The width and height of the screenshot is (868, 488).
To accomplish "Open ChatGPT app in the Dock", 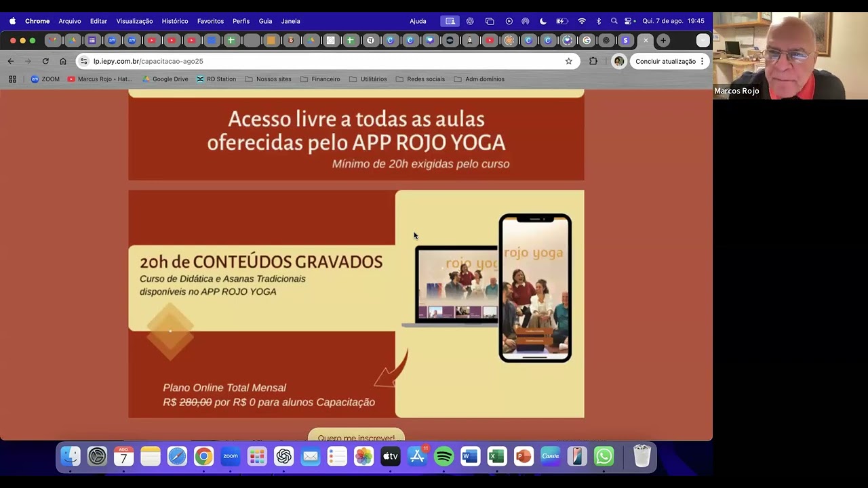I will [x=283, y=457].
